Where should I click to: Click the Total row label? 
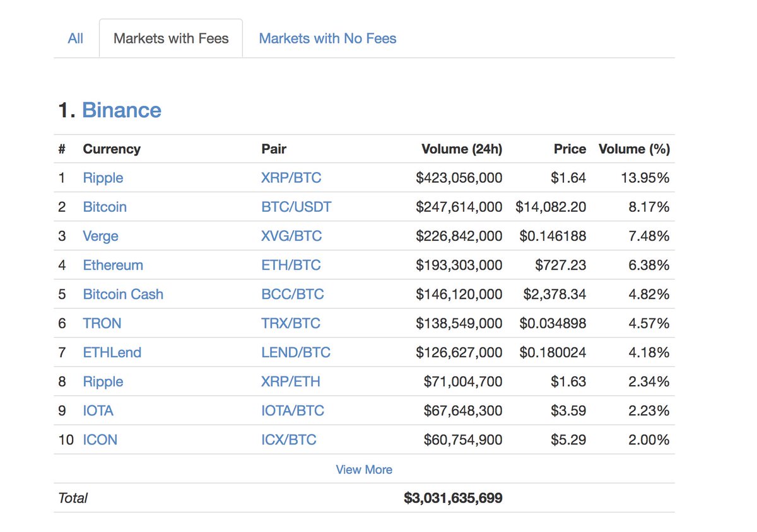point(73,498)
